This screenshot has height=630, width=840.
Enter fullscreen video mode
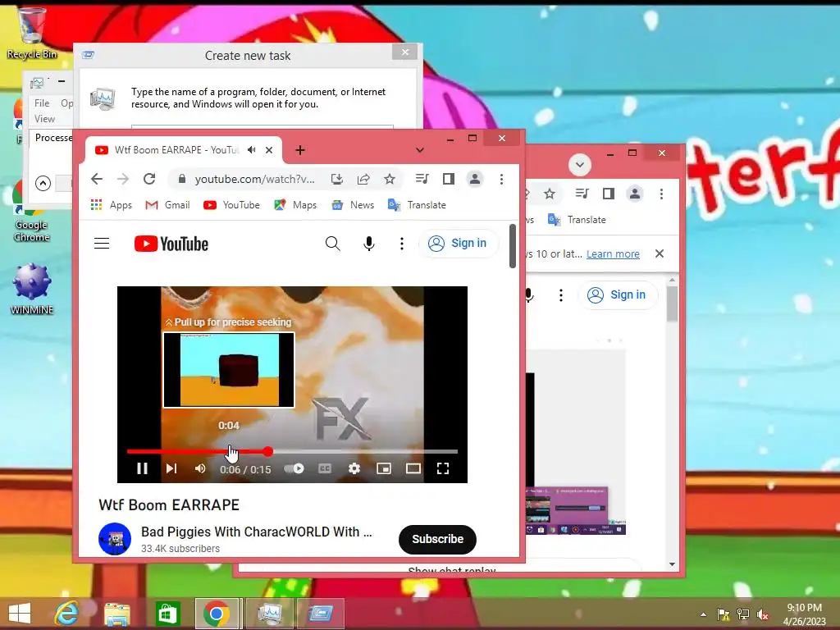442,468
